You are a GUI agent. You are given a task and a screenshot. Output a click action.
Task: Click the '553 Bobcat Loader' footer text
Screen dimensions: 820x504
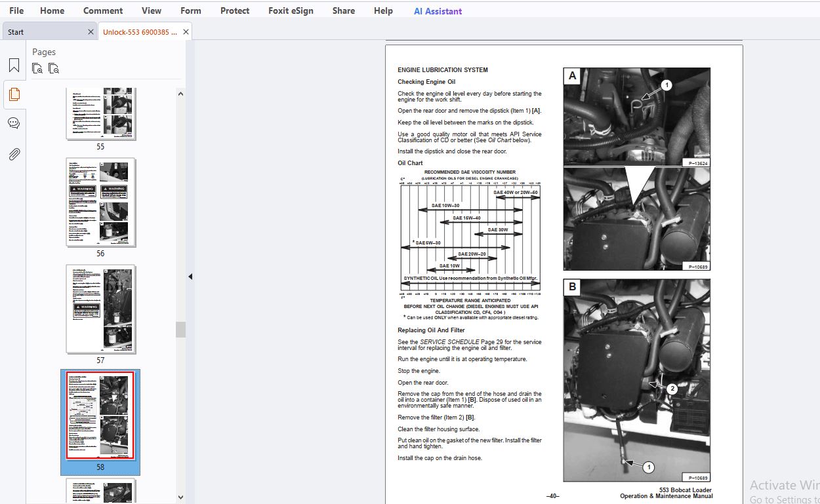pyautogui.click(x=685, y=490)
